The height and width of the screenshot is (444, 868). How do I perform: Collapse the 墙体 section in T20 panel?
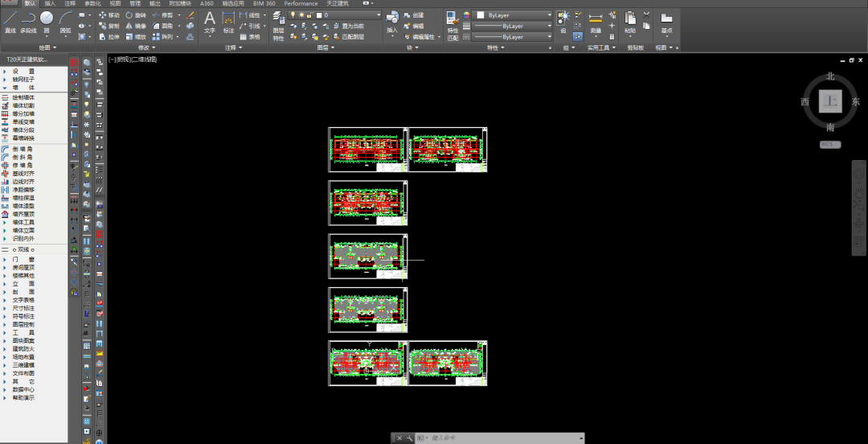point(23,88)
